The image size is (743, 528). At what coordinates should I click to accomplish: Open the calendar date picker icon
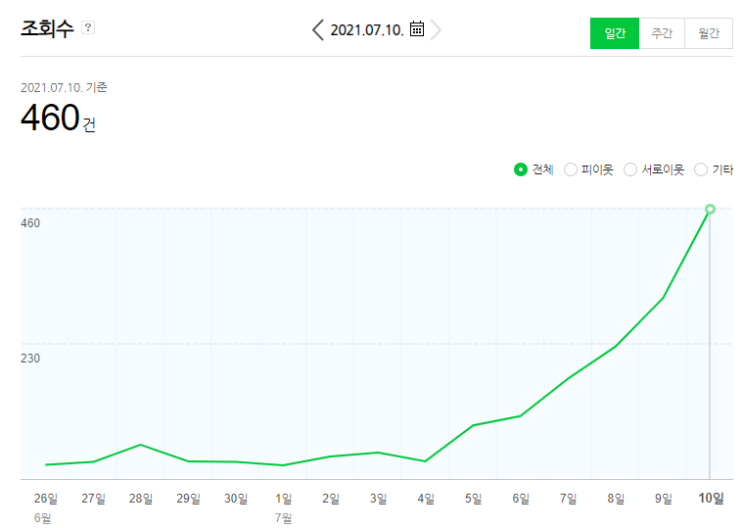click(417, 28)
